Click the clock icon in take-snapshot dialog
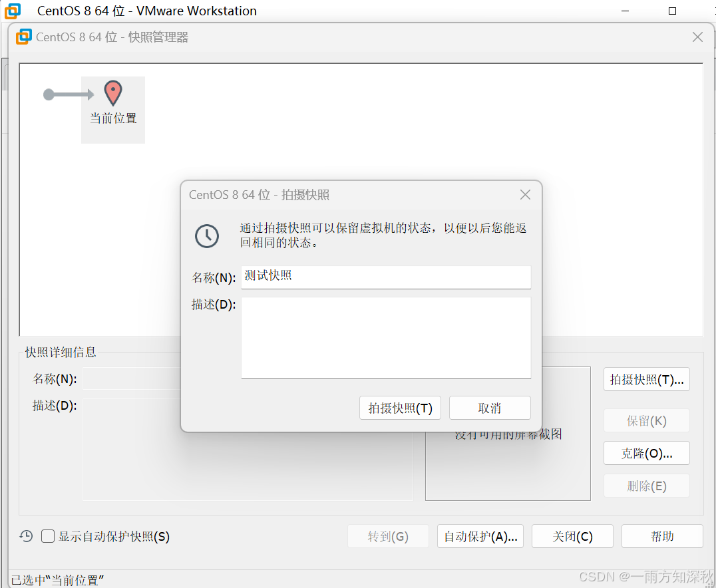 207,236
